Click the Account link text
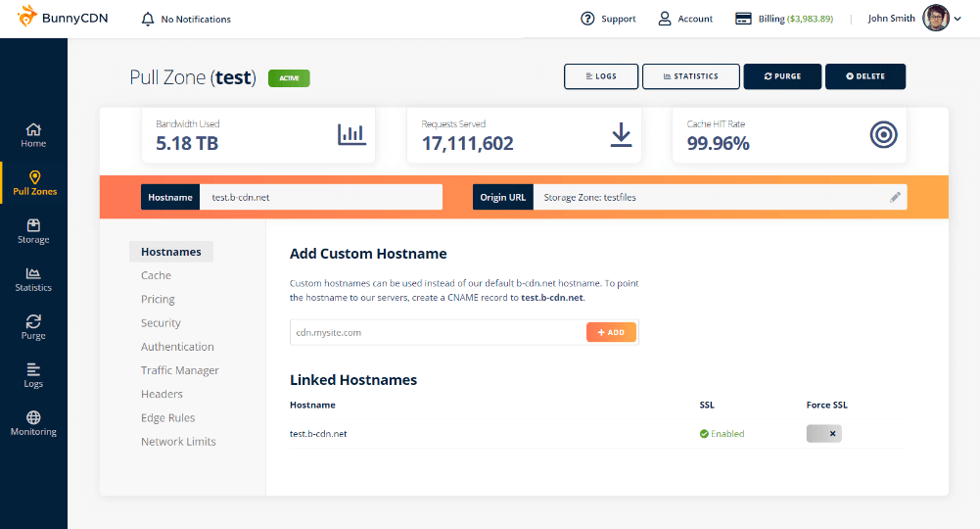This screenshot has height=529, width=980. 695,19
